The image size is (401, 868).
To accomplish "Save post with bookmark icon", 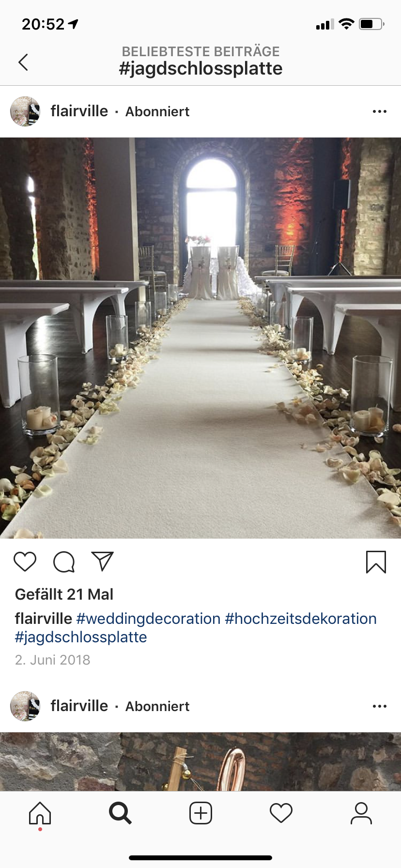I will [376, 562].
